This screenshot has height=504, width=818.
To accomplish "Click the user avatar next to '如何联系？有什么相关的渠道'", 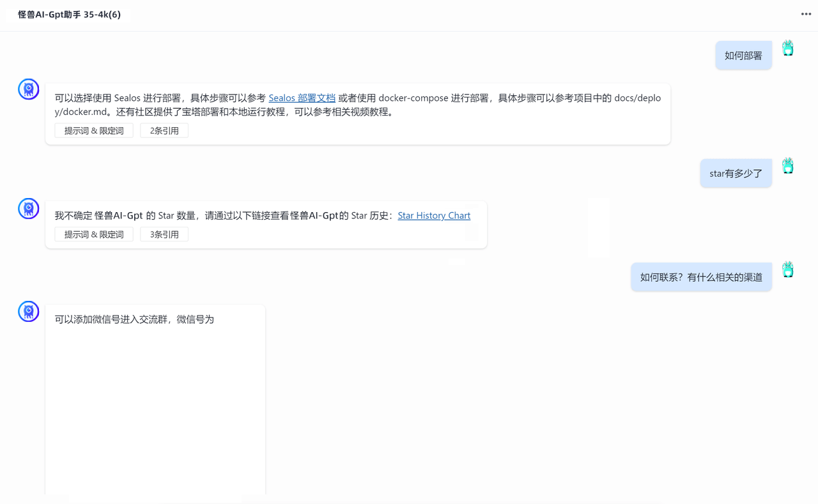I will 788,270.
